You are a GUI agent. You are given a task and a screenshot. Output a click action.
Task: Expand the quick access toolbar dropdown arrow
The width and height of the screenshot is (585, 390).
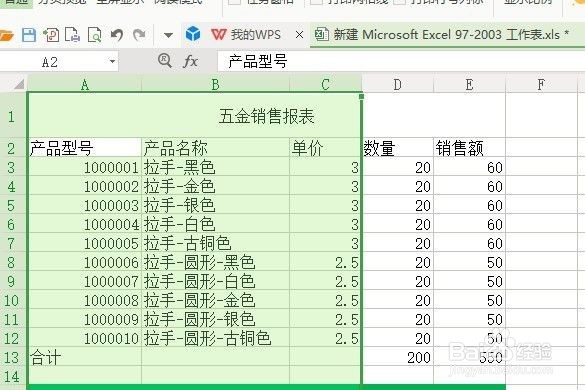pos(168,35)
